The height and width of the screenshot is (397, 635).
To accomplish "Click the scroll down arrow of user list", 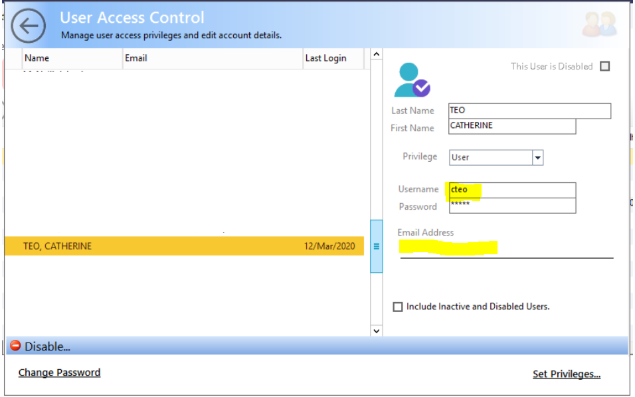I will 376,331.
